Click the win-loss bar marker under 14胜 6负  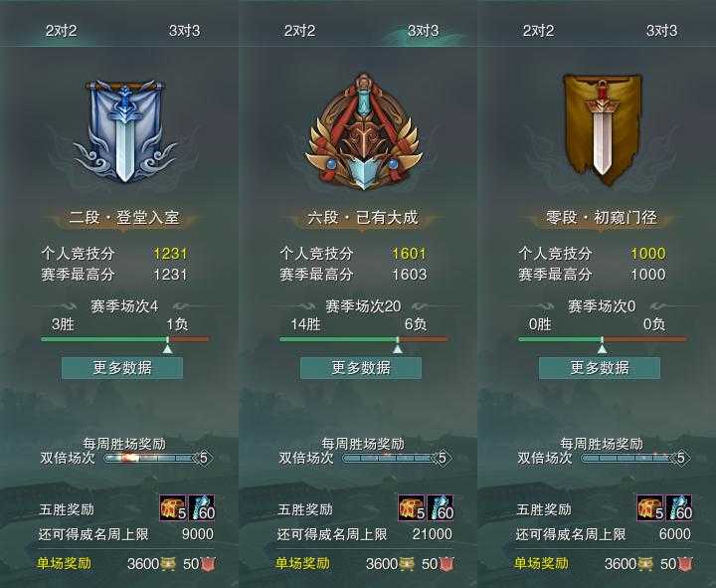point(398,348)
